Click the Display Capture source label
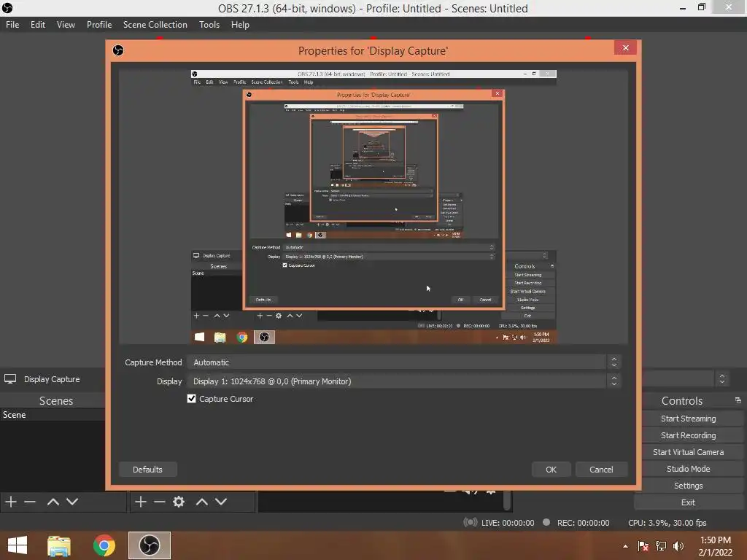Image resolution: width=747 pixels, height=560 pixels. [x=52, y=379]
